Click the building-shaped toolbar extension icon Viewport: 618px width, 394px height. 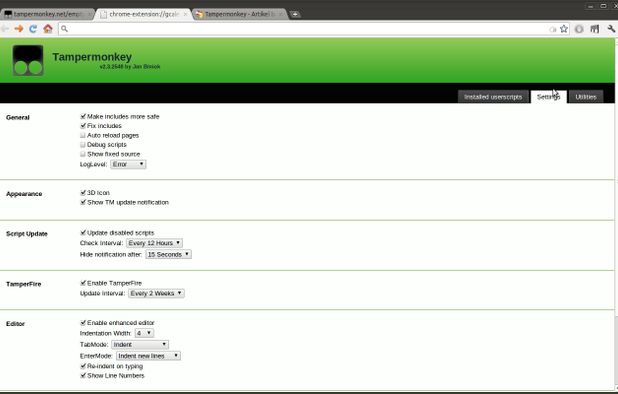click(595, 29)
